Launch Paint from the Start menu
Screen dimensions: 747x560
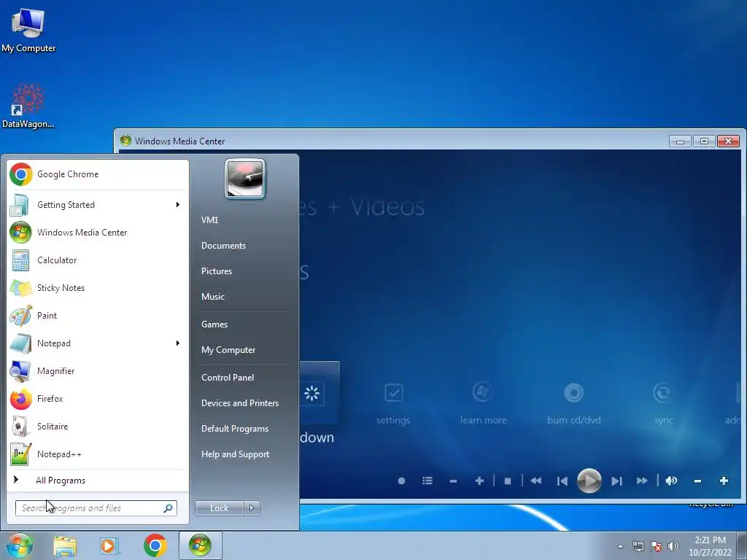(x=98, y=315)
